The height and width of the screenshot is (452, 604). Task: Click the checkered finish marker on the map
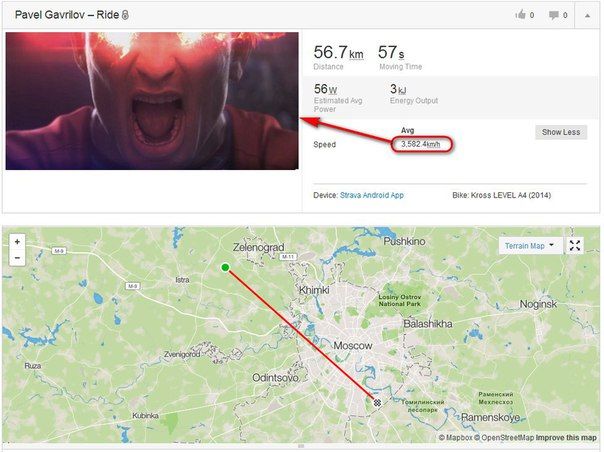tap(378, 402)
